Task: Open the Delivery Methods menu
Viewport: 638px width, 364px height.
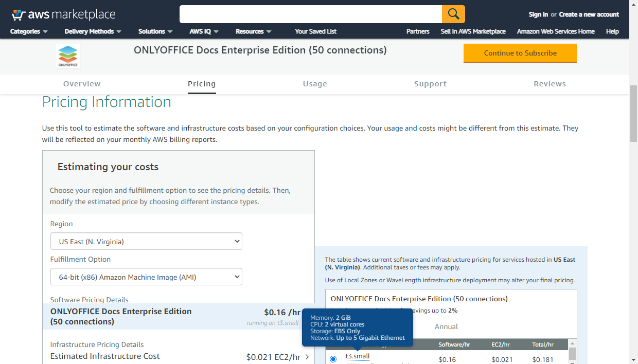Action: pyautogui.click(x=93, y=31)
